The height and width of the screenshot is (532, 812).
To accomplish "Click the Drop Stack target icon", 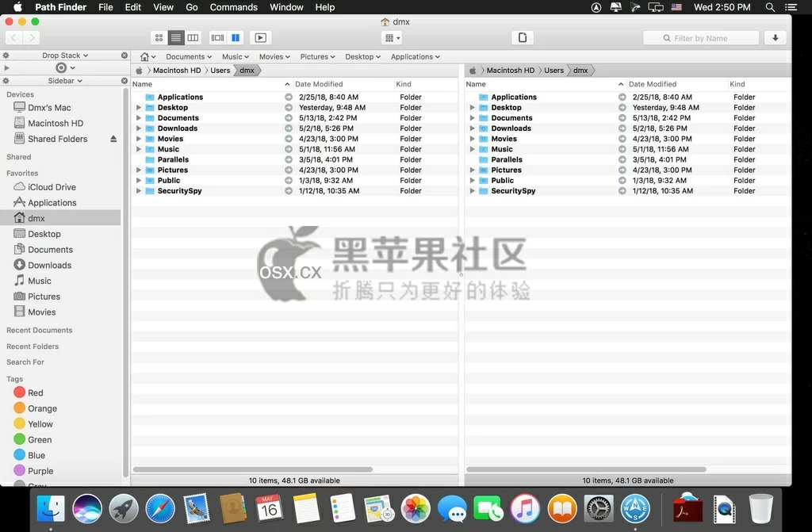I will [61, 68].
